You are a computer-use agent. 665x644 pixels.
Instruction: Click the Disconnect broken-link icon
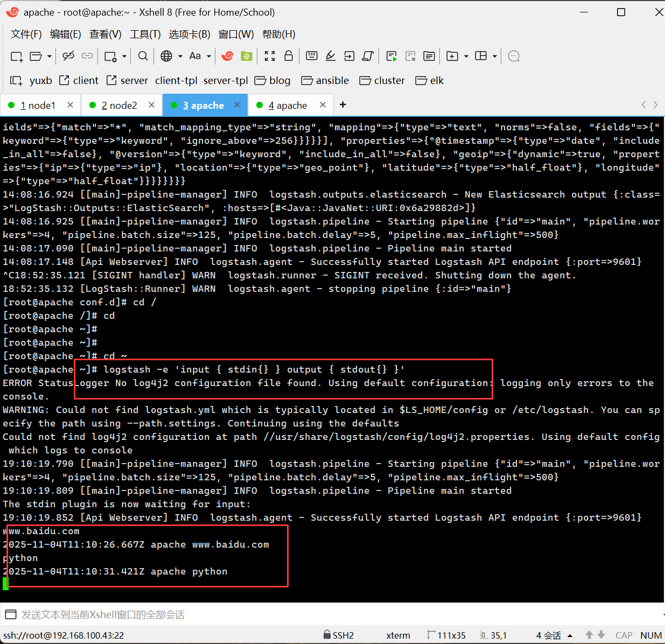pyautogui.click(x=68, y=56)
